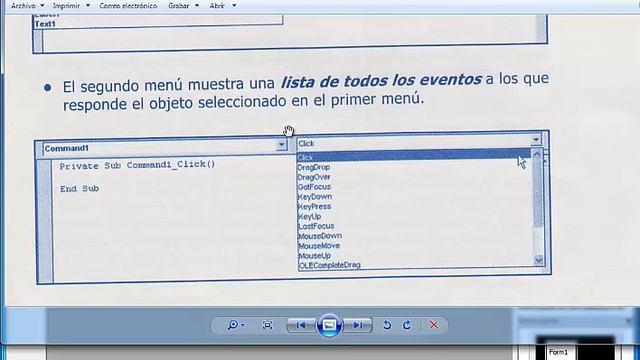Click the event list scroll up arrow

point(537,155)
